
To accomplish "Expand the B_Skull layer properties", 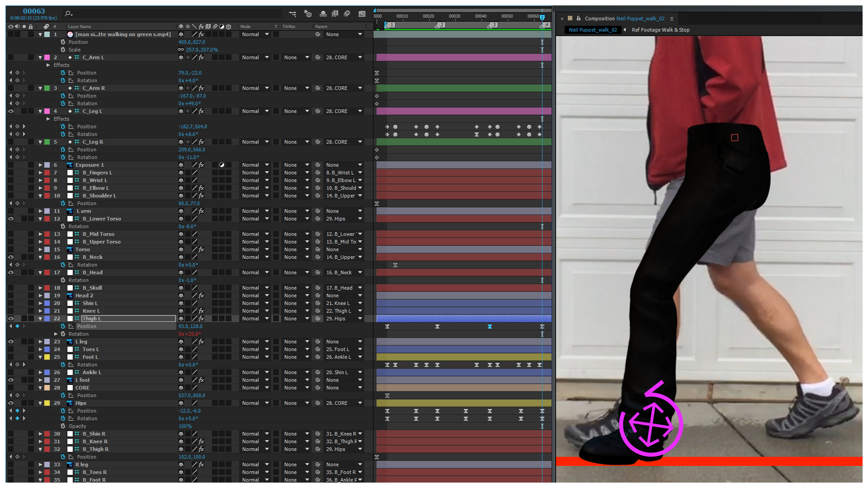I will tap(40, 288).
